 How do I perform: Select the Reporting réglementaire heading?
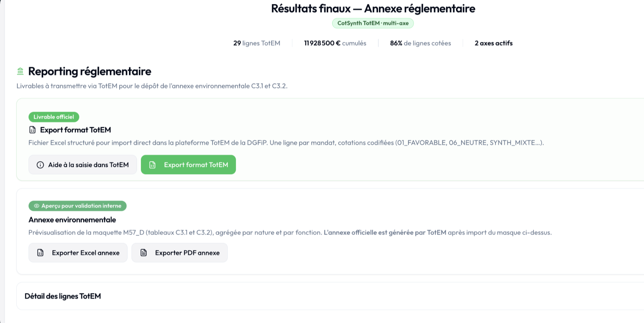point(89,71)
